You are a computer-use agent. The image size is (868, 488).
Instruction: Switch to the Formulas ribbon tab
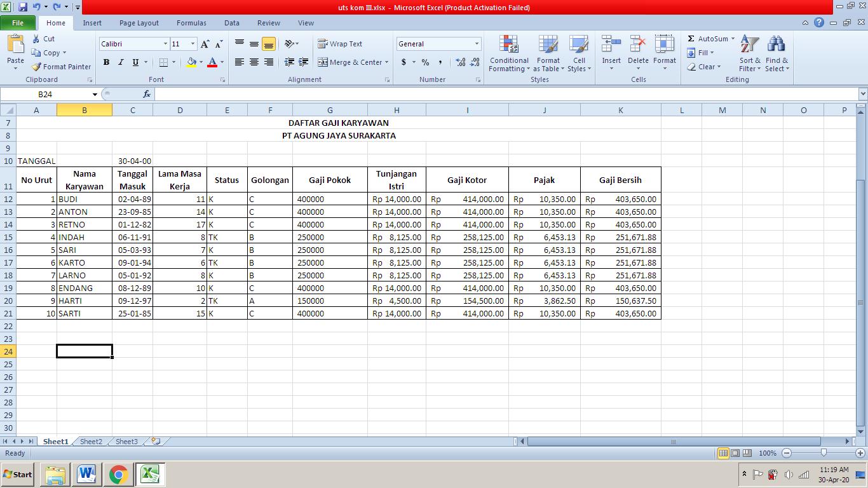pyautogui.click(x=191, y=23)
